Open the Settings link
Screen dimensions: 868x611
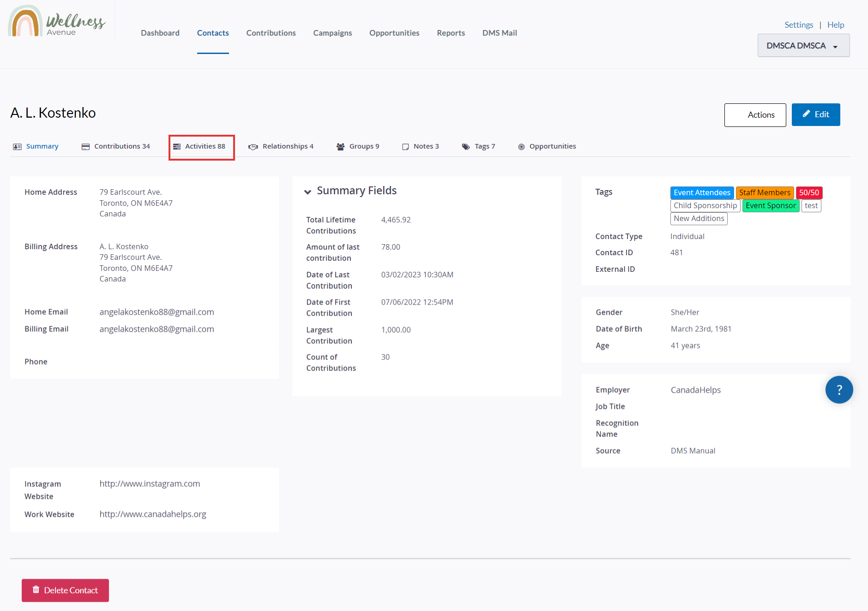(799, 25)
